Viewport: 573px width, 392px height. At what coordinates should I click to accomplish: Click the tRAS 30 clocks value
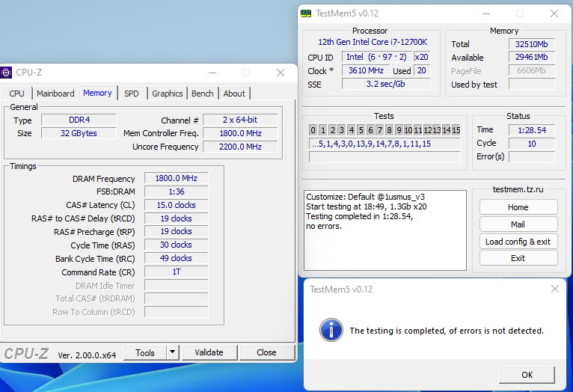(x=176, y=245)
